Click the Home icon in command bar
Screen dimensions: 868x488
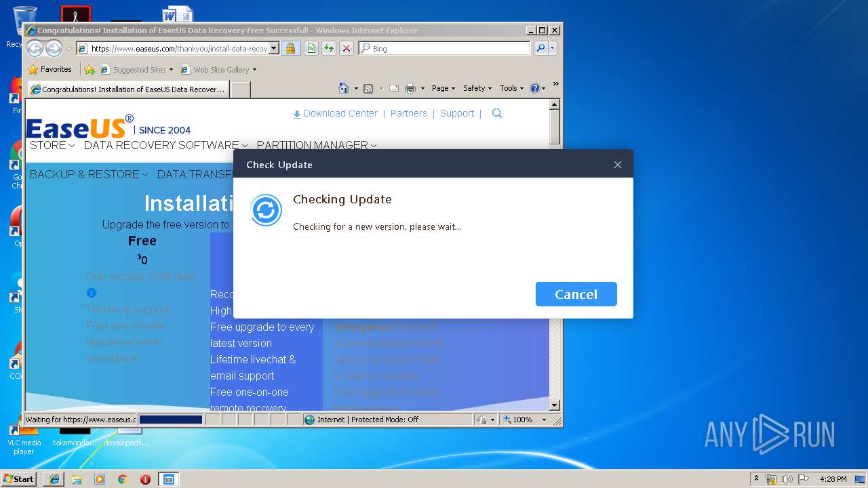[344, 88]
